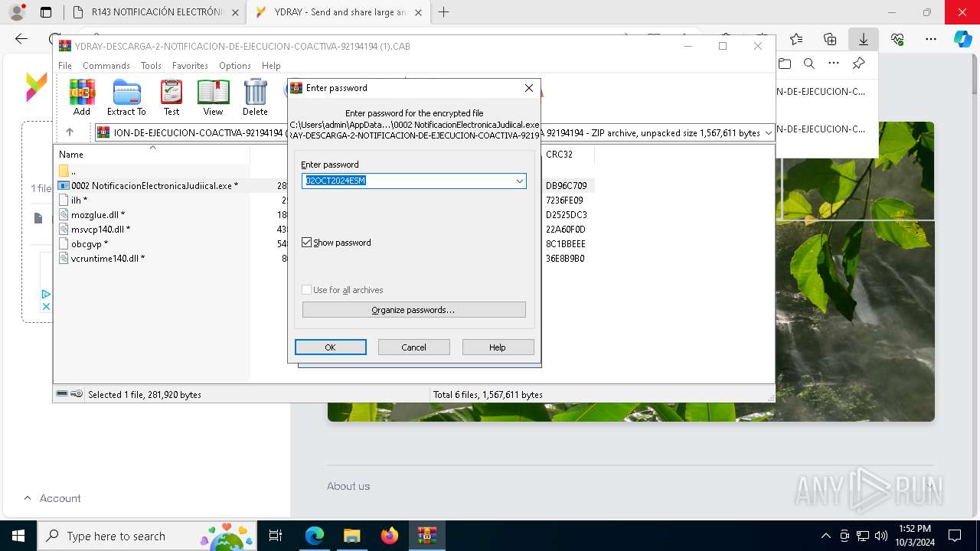Open the tab actions menu icon
The width and height of the screenshot is (980, 551).
pyautogui.click(x=46, y=12)
